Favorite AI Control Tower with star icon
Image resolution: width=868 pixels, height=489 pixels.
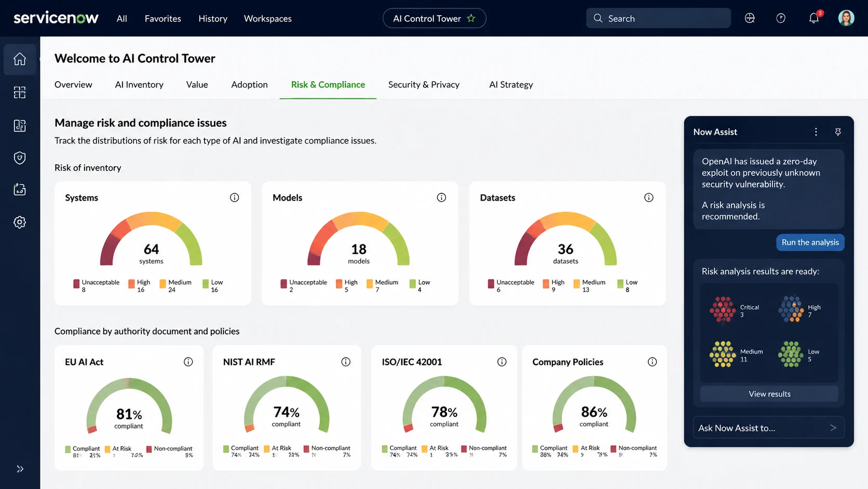click(x=471, y=18)
